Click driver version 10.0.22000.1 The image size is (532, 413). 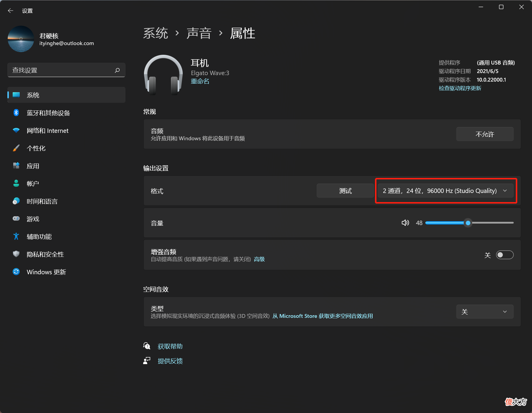pyautogui.click(x=491, y=80)
